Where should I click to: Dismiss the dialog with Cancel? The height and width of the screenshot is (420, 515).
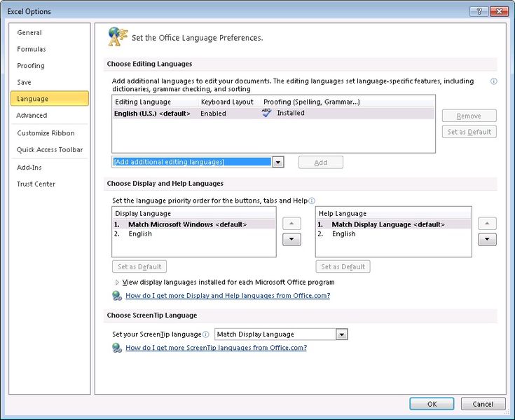pos(483,404)
